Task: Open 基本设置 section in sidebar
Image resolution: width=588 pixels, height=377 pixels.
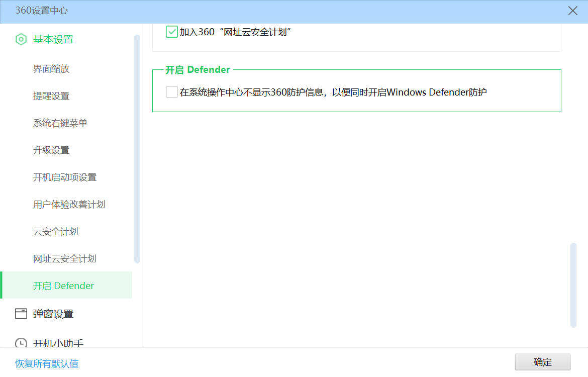Action: click(53, 39)
